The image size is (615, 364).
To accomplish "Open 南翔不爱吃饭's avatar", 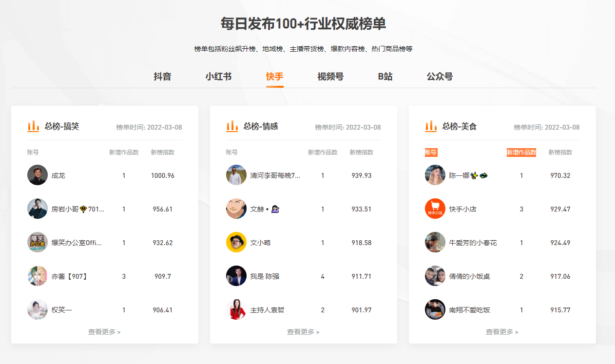I will pos(435,309).
